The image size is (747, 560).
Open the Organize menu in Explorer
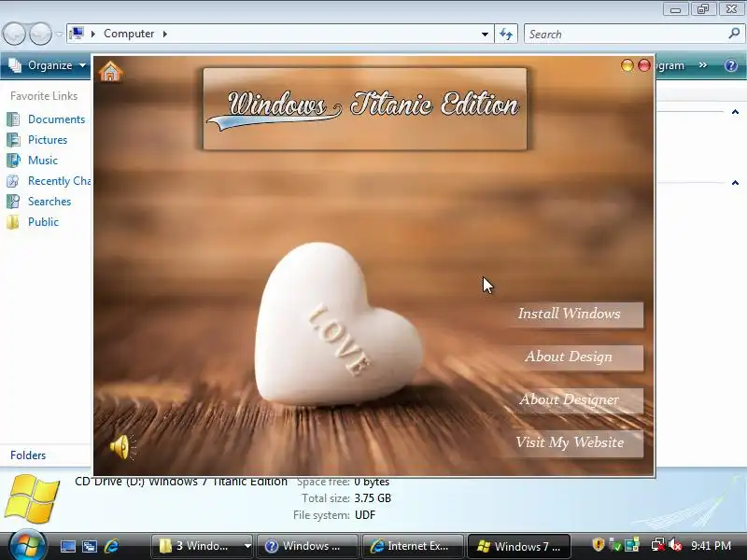click(48, 65)
